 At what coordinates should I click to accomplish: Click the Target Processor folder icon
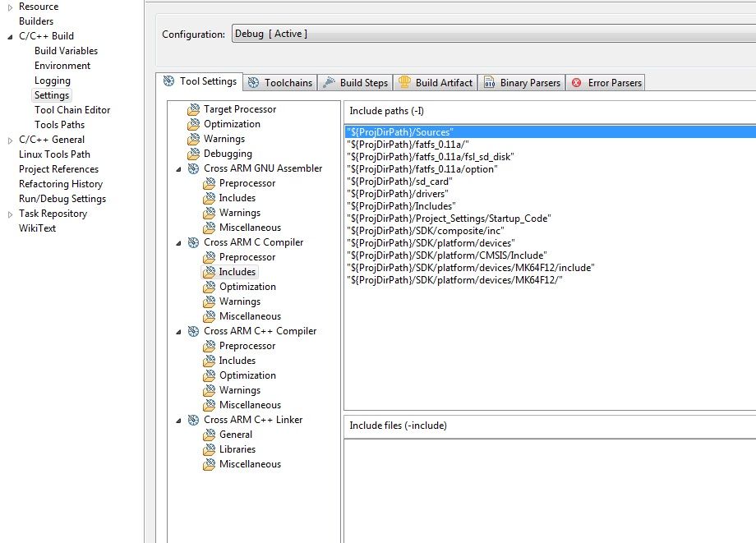tap(193, 109)
